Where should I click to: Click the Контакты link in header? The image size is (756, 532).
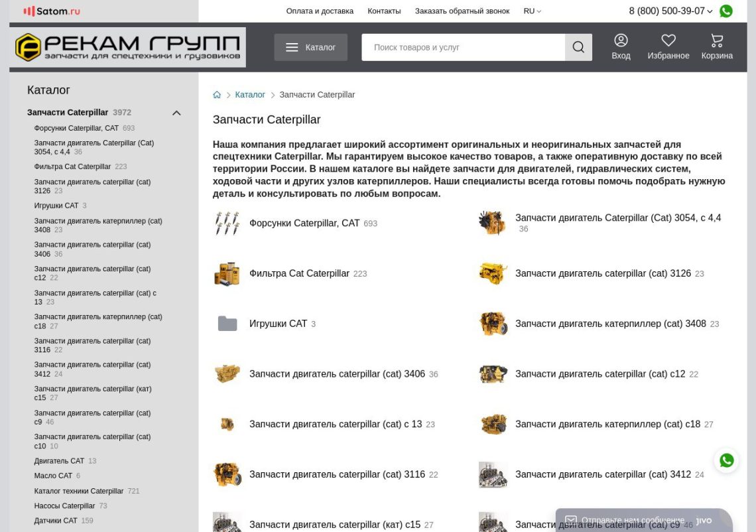(x=384, y=11)
